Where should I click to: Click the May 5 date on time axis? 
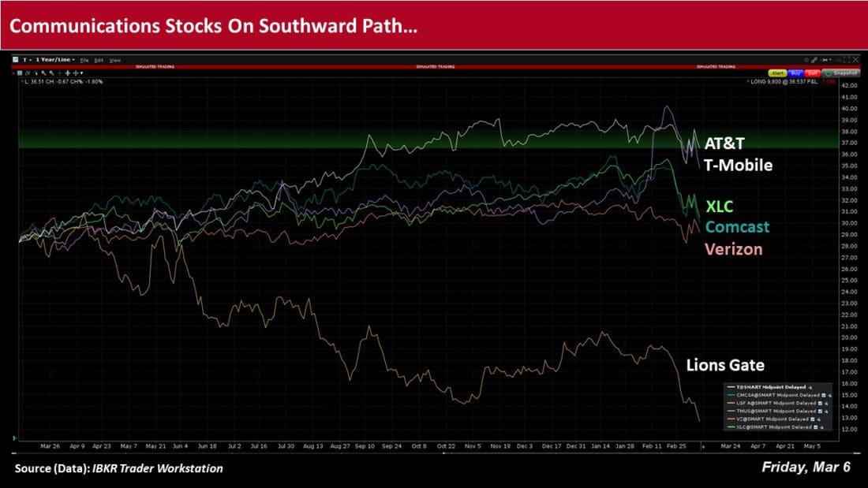(811, 446)
